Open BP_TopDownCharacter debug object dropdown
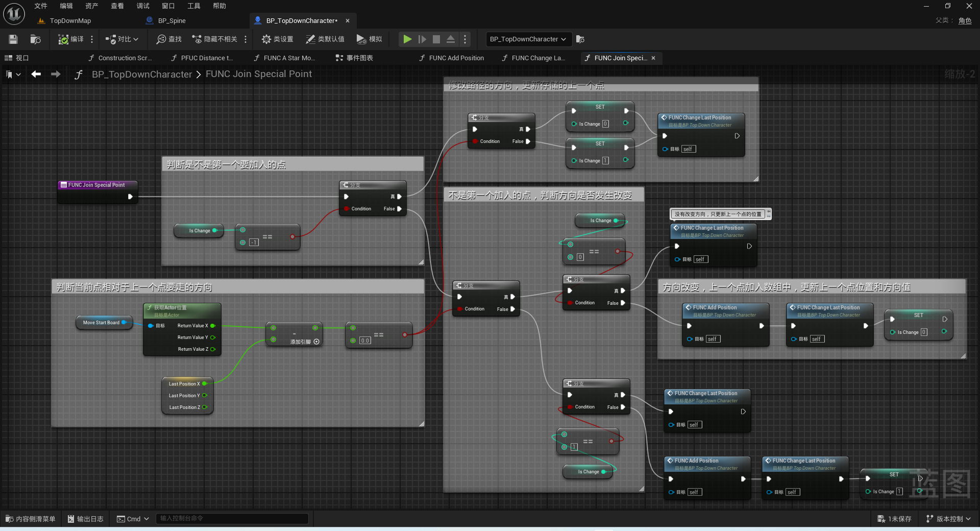 tap(528, 39)
